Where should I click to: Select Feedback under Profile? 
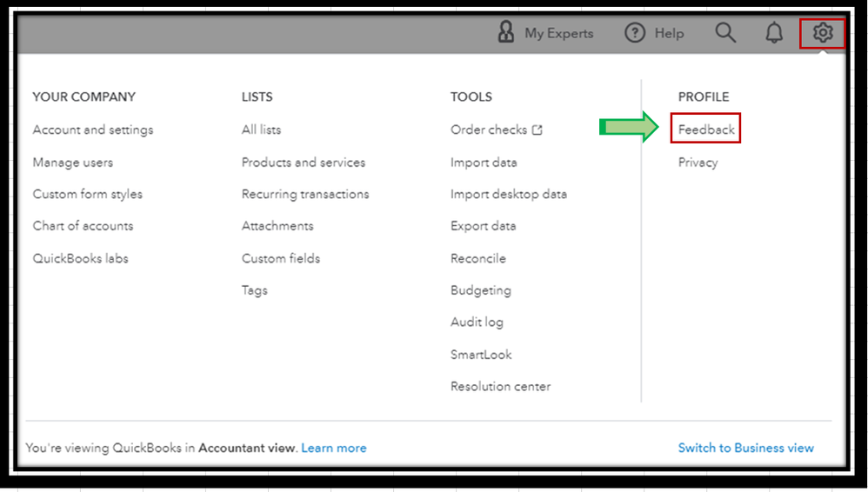707,130
